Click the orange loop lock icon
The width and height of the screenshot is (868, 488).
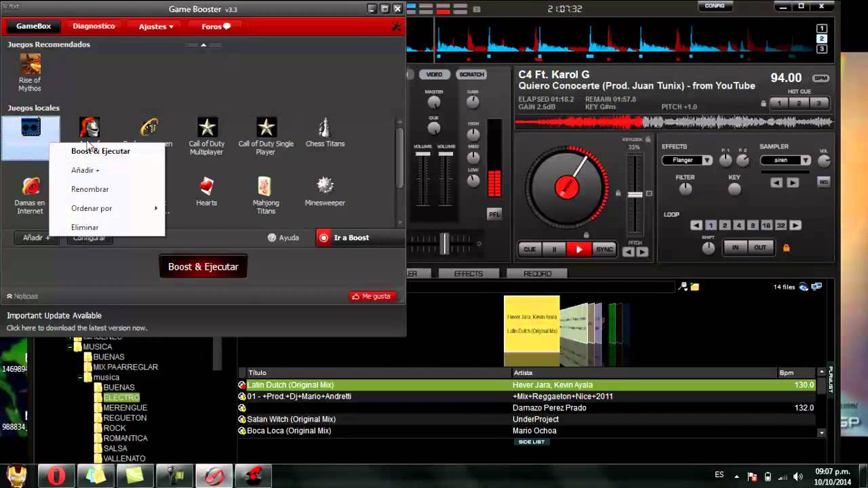point(787,248)
